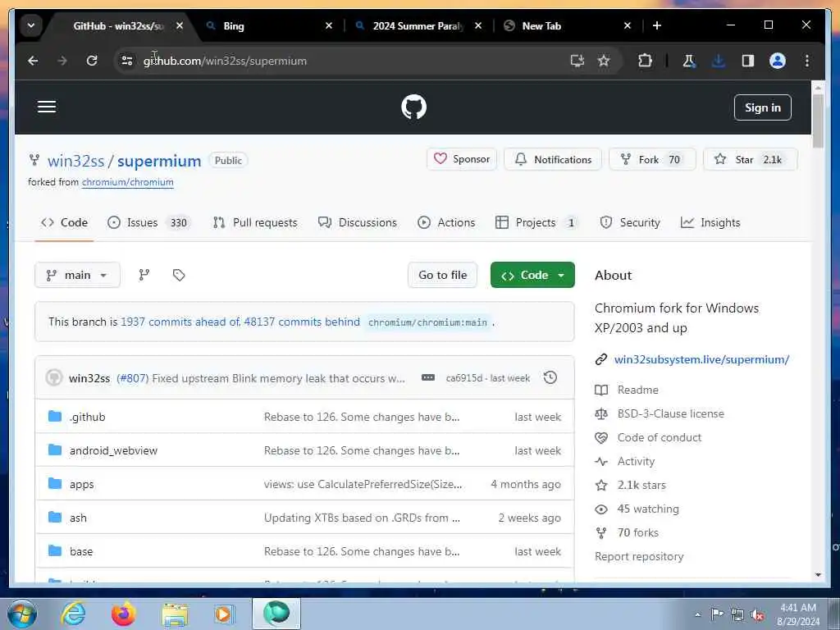Viewport: 840px width, 630px height.
Task: Open the extensions puzzle icon
Action: click(x=645, y=61)
